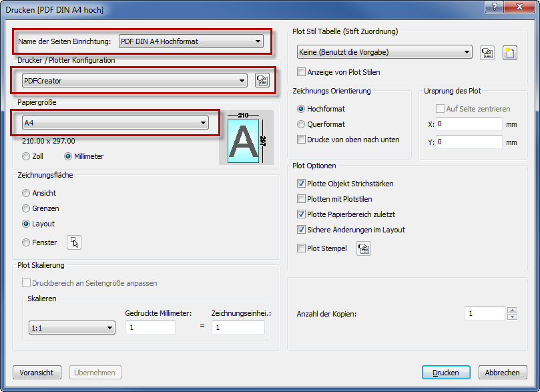
Task: Click the A4 paper preview image
Action: coord(244,138)
